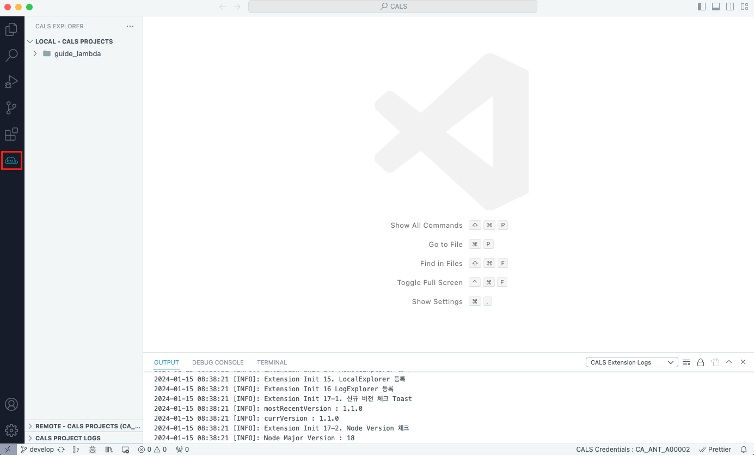Go back with the navigation arrow
The height and width of the screenshot is (456, 754).
[223, 7]
